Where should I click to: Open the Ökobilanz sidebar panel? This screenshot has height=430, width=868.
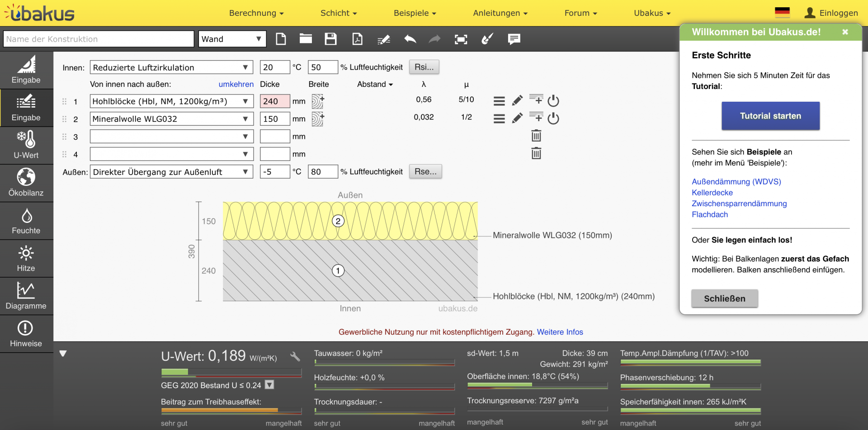point(26,183)
